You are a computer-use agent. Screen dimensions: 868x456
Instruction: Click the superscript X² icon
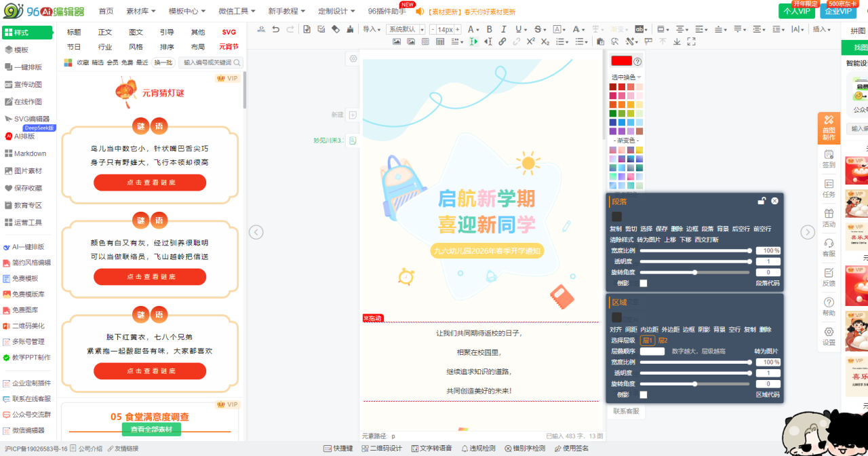click(530, 41)
